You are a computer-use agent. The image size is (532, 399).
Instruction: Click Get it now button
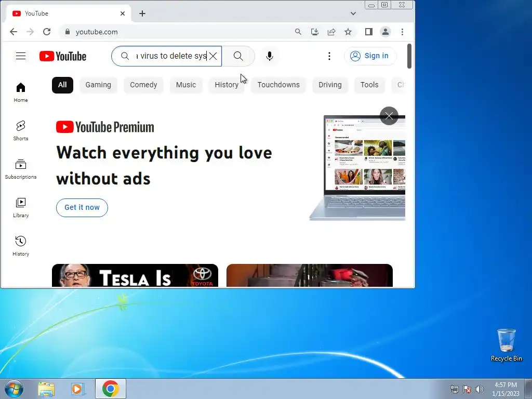point(82,208)
